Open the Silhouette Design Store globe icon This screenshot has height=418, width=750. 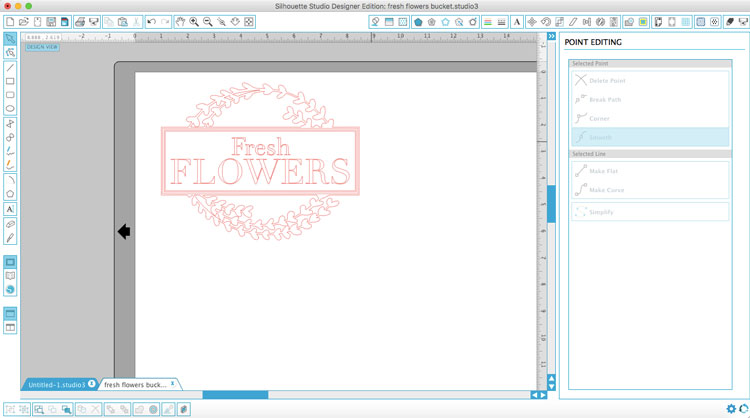10,290
